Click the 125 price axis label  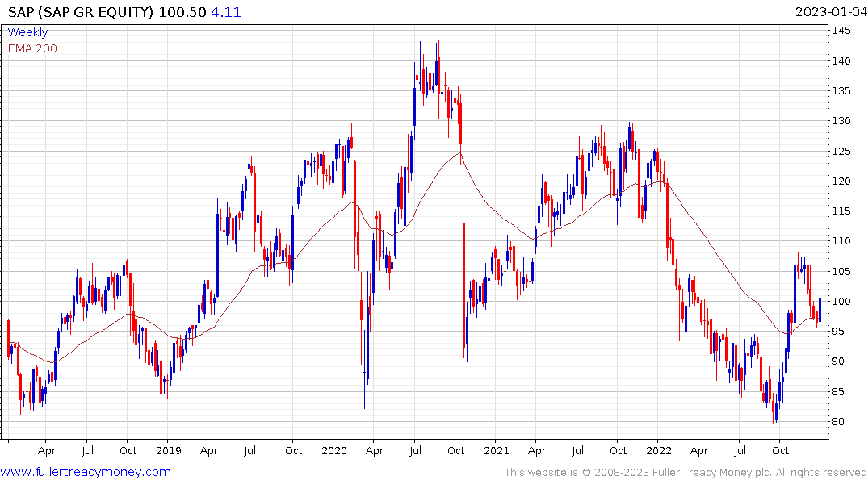[841, 151]
